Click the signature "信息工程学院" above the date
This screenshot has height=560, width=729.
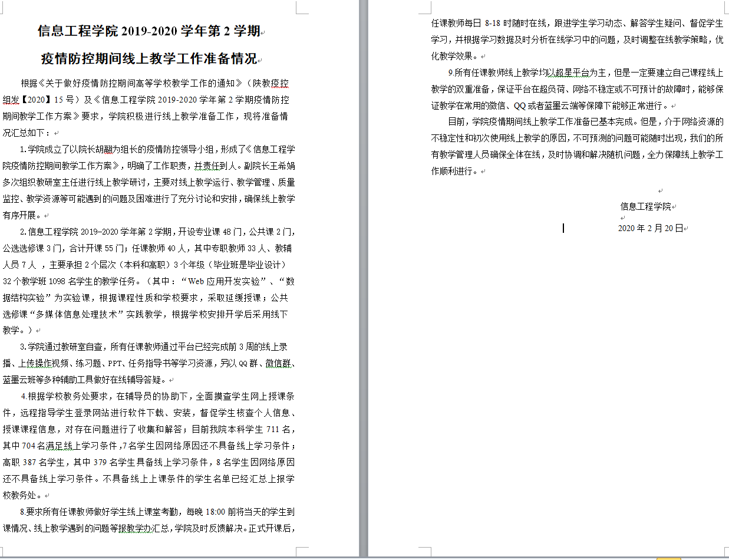click(645, 207)
